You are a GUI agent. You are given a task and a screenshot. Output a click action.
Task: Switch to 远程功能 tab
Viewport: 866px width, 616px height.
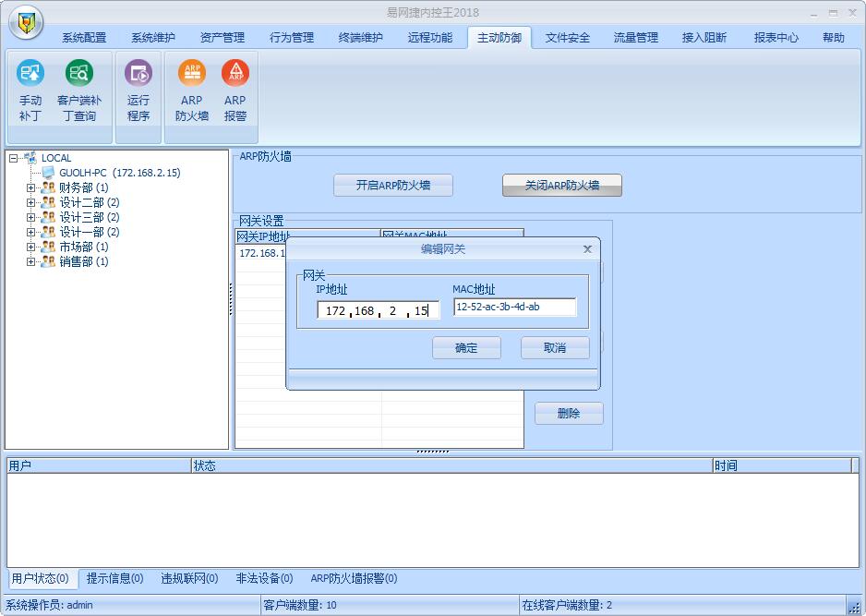430,38
